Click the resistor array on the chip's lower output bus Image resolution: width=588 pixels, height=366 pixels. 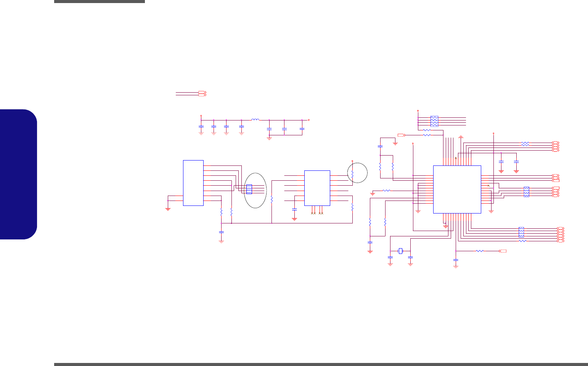point(521,232)
